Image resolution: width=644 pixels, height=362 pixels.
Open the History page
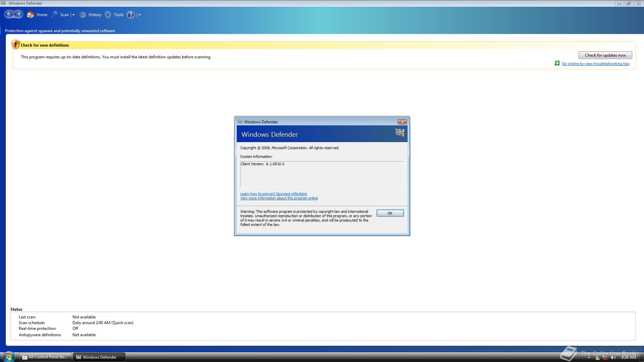pos(90,15)
